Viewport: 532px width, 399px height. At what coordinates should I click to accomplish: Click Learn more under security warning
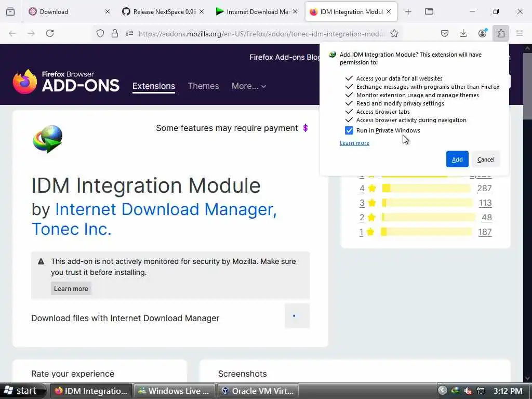click(71, 288)
